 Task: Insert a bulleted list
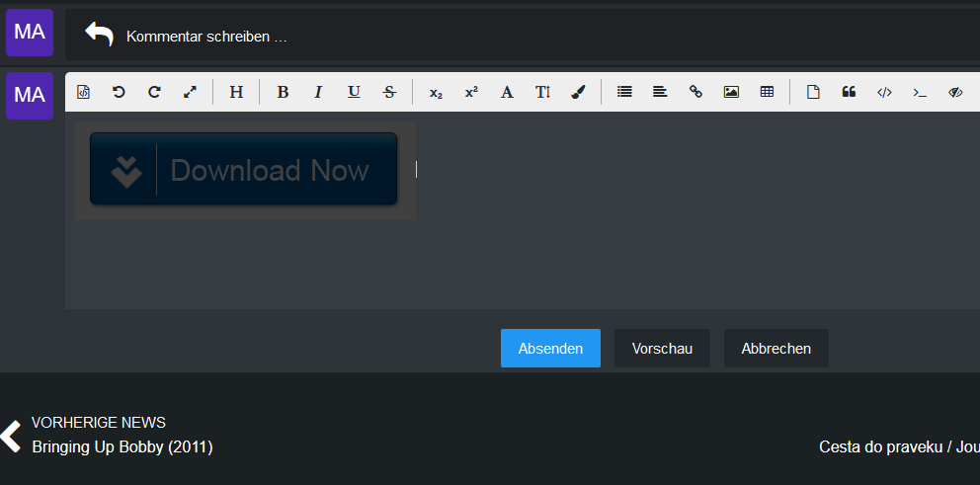pyautogui.click(x=624, y=92)
